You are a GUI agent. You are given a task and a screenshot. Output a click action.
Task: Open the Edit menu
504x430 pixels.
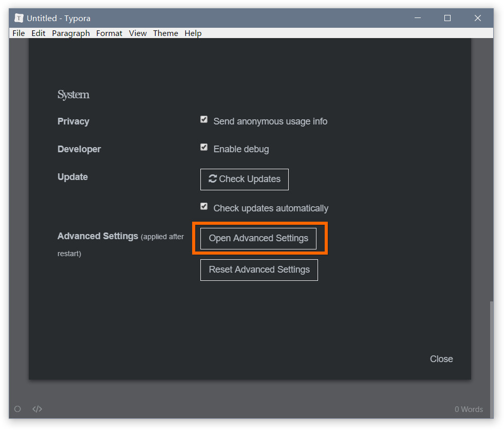coord(38,33)
